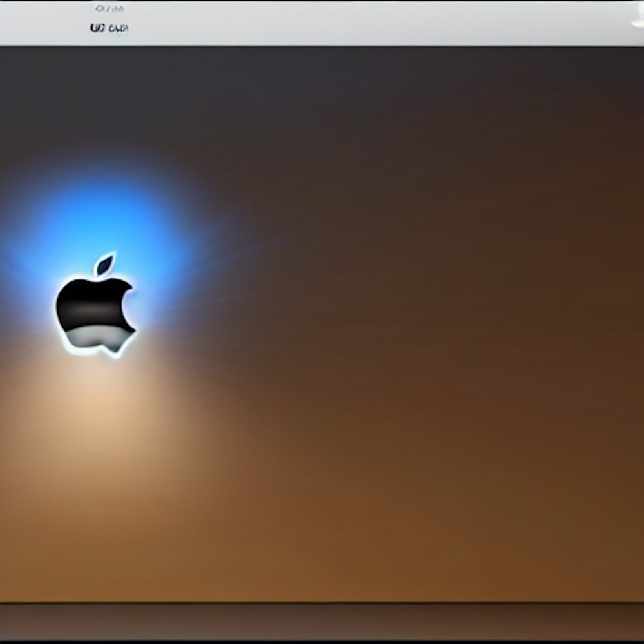The height and width of the screenshot is (644, 644).
Task: Click the first bold word in top bar
Action: (x=97, y=28)
